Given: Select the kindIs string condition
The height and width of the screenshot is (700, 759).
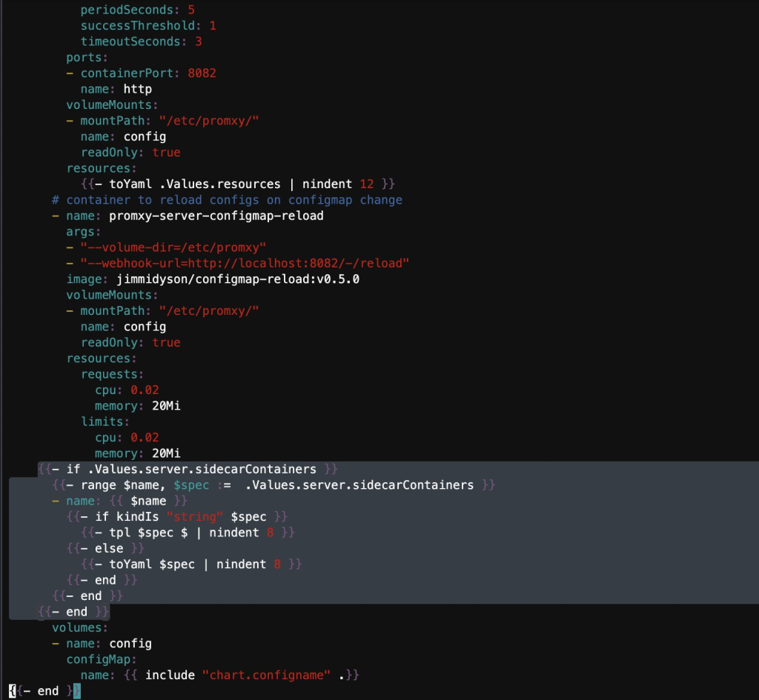Looking at the screenshot, I should pos(200,516).
